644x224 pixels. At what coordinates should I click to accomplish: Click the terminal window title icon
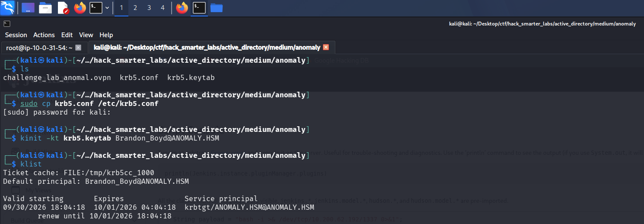coord(7,24)
